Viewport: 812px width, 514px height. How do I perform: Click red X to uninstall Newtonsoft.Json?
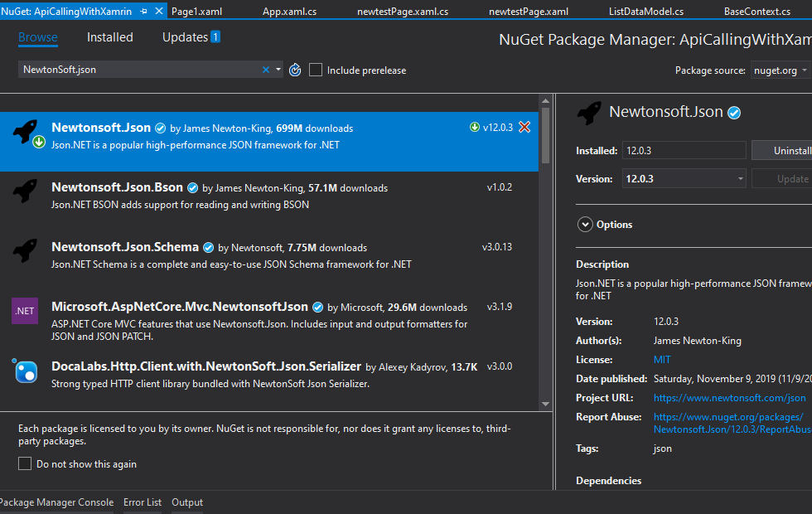[x=524, y=127]
